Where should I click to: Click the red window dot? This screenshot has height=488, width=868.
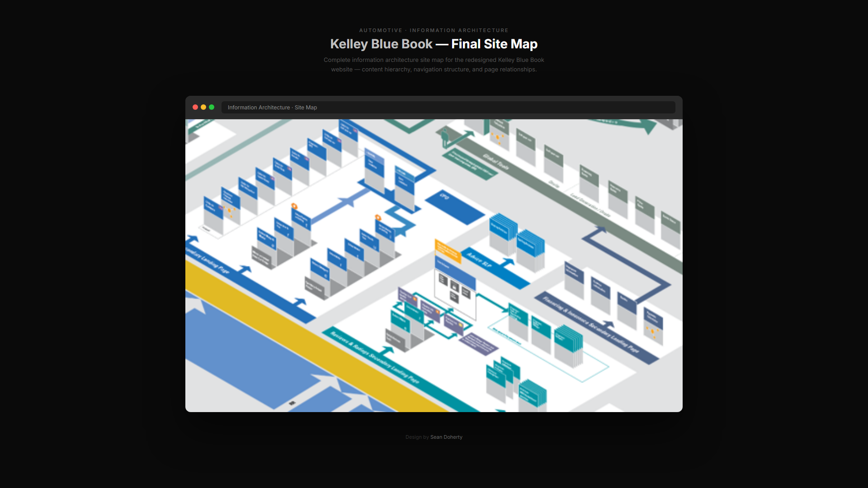tap(195, 108)
